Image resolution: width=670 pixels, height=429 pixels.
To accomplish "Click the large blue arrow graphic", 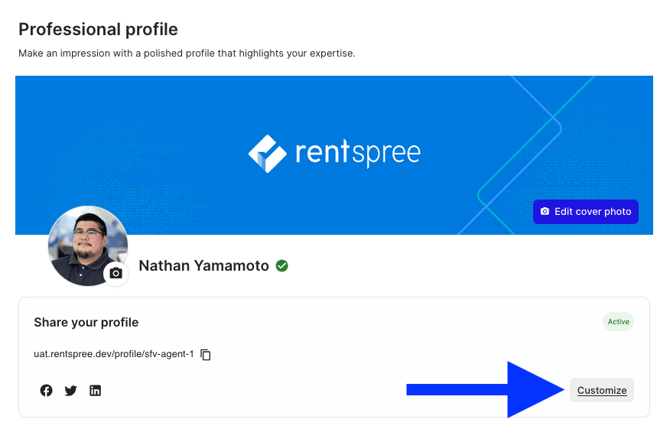I will click(485, 390).
